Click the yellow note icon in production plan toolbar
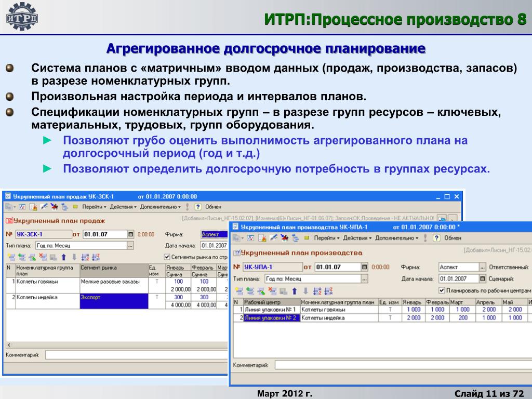 pos(307,238)
